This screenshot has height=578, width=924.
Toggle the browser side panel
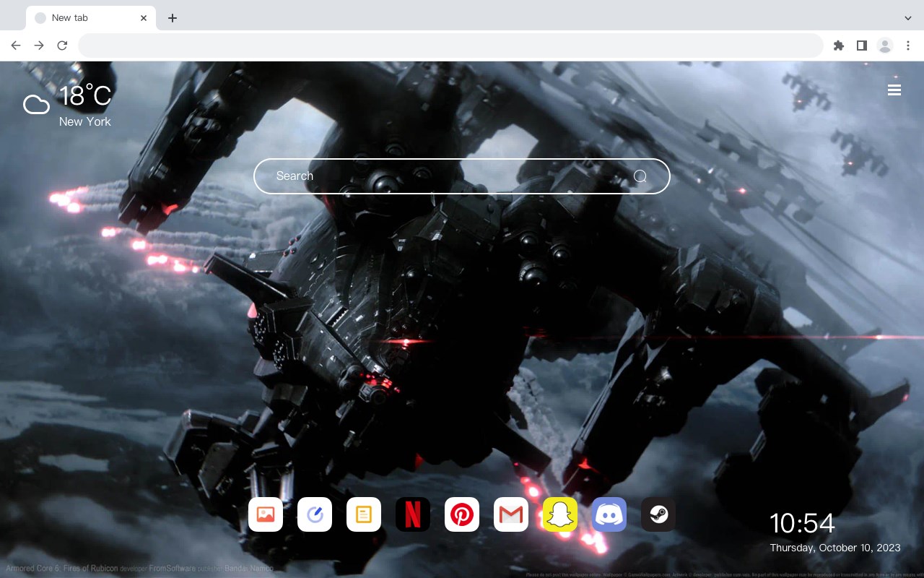(861, 46)
